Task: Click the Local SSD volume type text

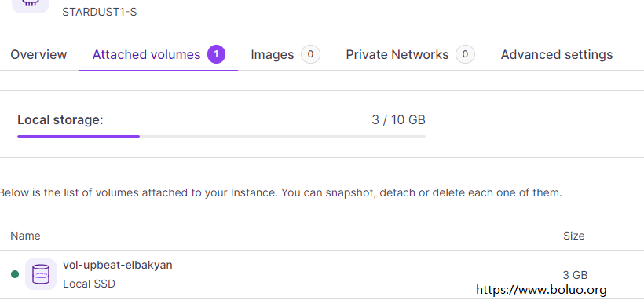Action: click(x=89, y=284)
